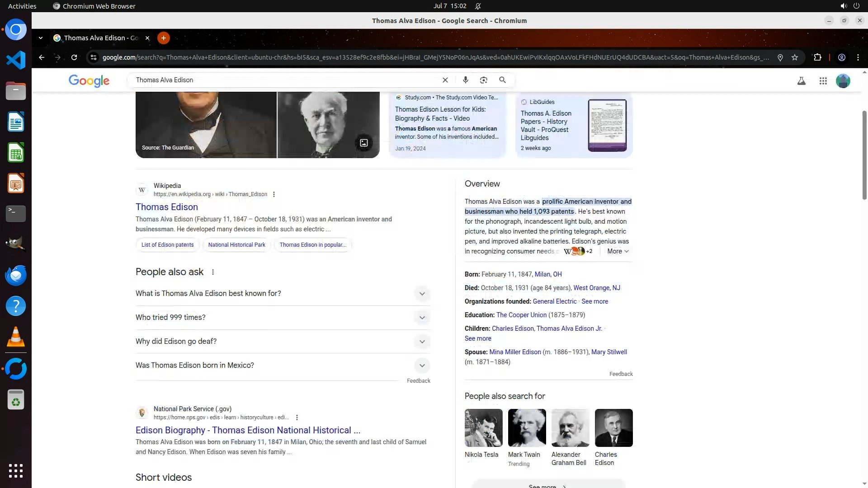This screenshot has height=488, width=868.
Task: Click the Nikola Tesla thumbnail
Action: 483,428
